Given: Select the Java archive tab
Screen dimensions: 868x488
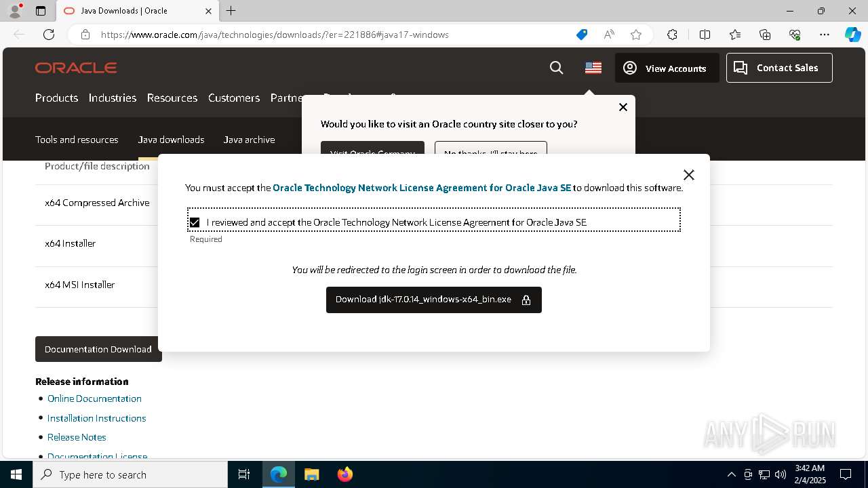Looking at the screenshot, I should click(x=249, y=140).
